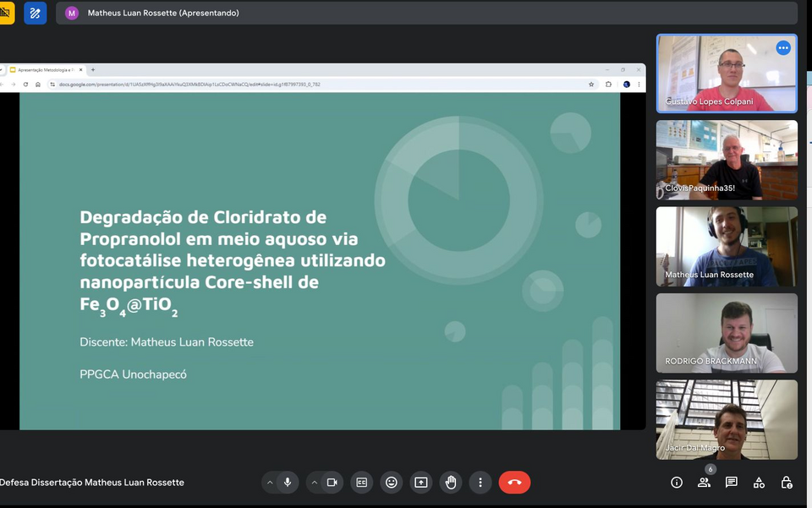This screenshot has height=508, width=812.
Task: Open the activities shapes icon
Action: click(x=759, y=483)
